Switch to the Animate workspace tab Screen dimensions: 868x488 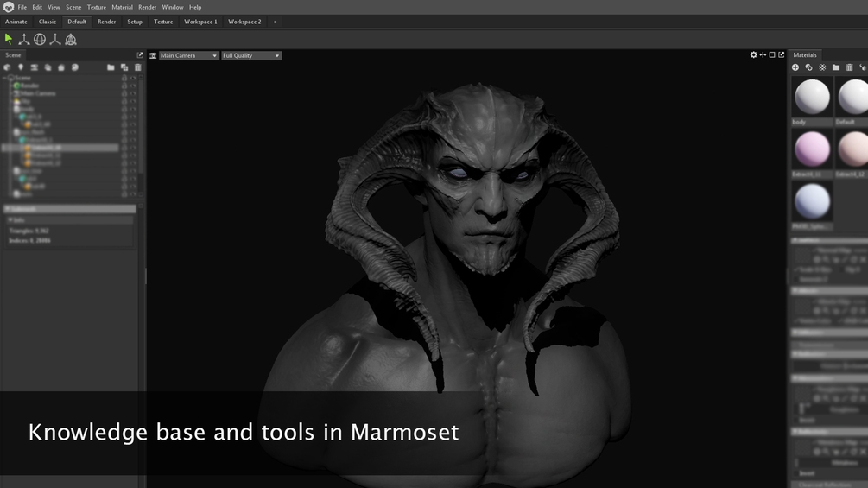point(16,22)
